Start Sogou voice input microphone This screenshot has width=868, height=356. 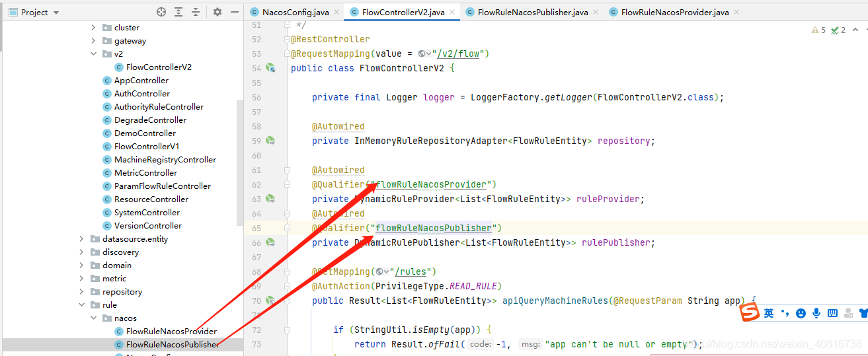pyautogui.click(x=817, y=313)
